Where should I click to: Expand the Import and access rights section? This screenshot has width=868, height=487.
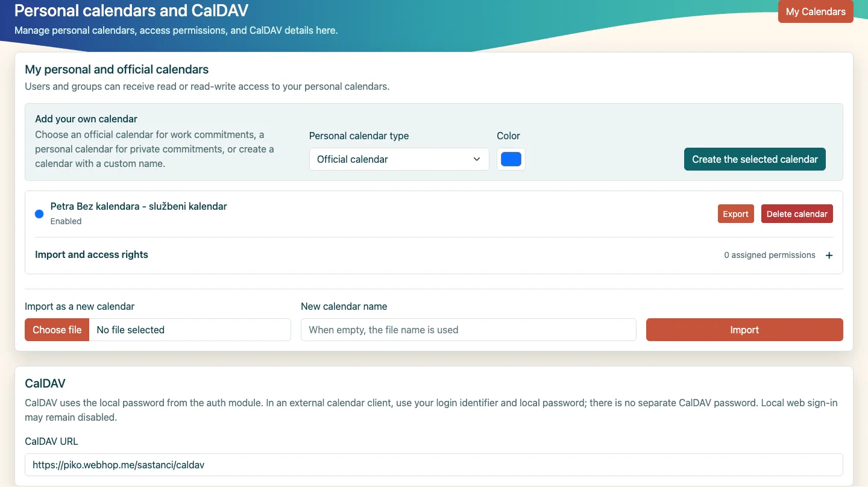click(x=434, y=255)
